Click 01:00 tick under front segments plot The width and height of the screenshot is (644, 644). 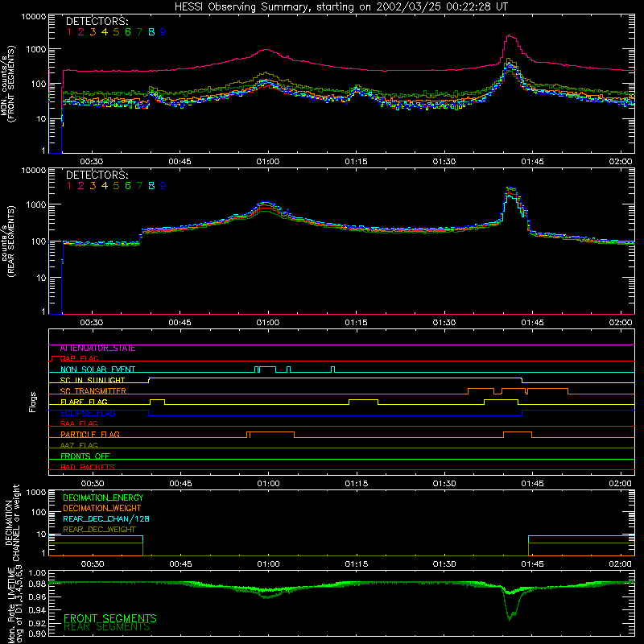[268, 162]
